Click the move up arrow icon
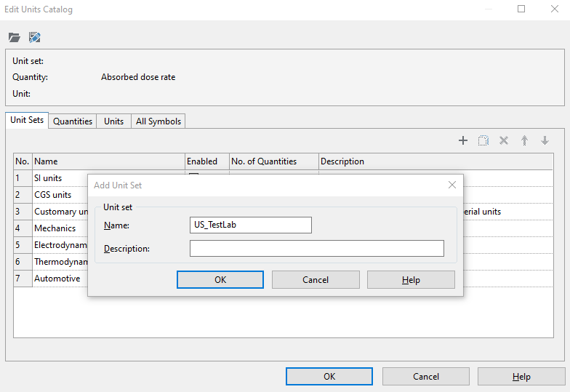The width and height of the screenshot is (570, 392). click(x=524, y=140)
